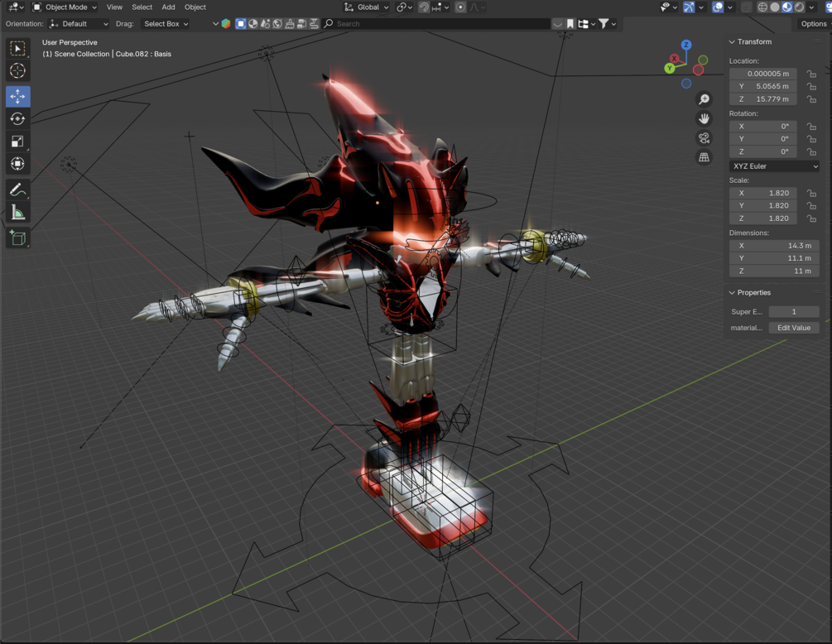The width and height of the screenshot is (832, 644).
Task: Lock the Location Y value
Action: [811, 86]
